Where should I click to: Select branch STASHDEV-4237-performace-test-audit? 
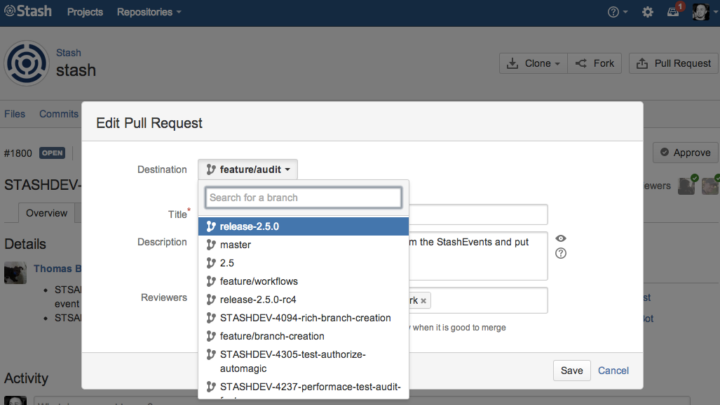[304, 388]
